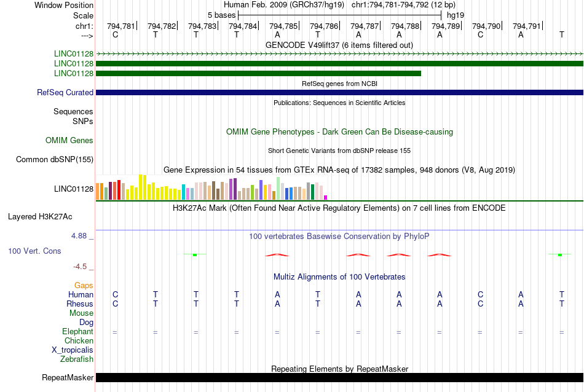
Task: Click the black RepeatMasker element bar
Action: click(339, 377)
